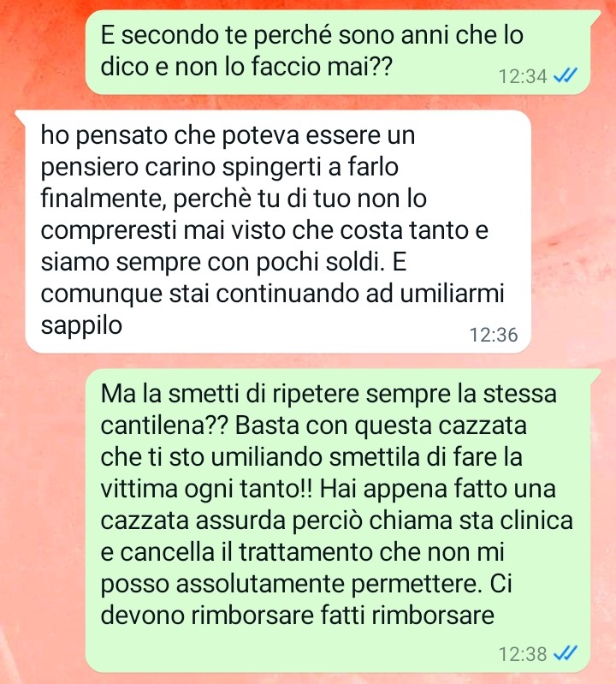Click the line 'posso assolutamente permettere. Ci'
The height and width of the screenshot is (684, 616).
coord(306,584)
